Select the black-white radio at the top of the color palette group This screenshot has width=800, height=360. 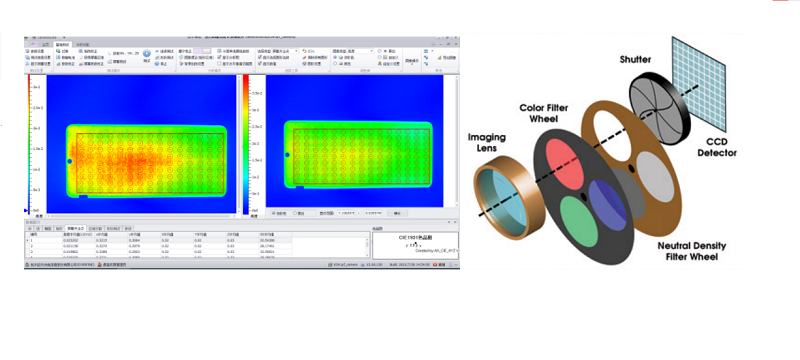coord(380,51)
